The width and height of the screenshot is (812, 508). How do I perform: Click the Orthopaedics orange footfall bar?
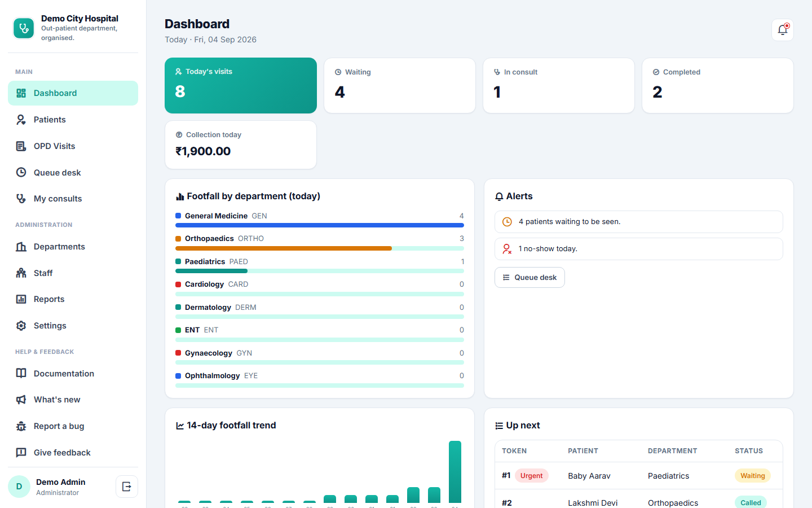(284, 248)
